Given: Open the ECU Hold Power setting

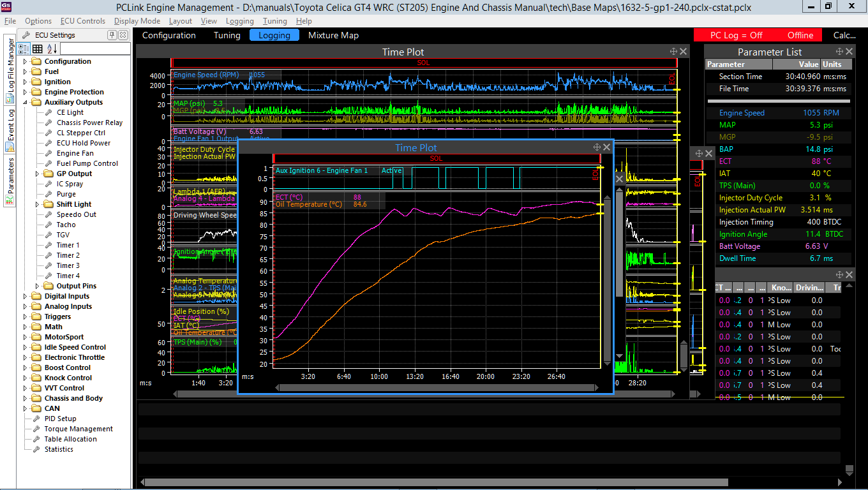Looking at the screenshot, I should point(83,143).
